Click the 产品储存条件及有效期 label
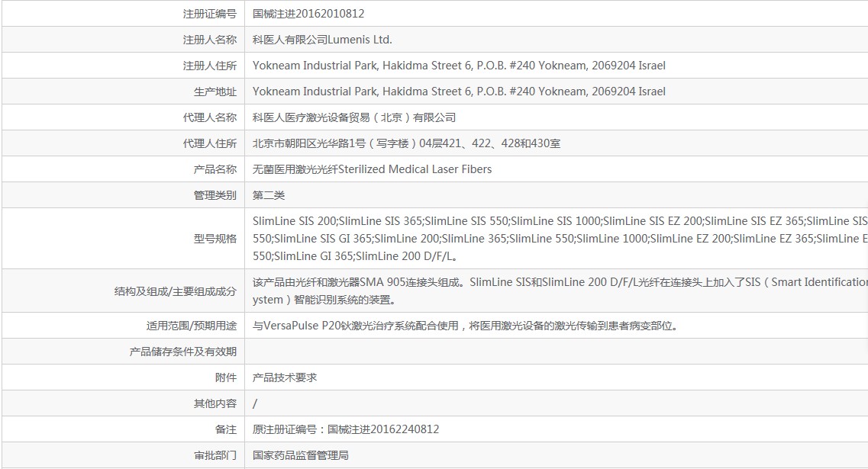 [182, 352]
